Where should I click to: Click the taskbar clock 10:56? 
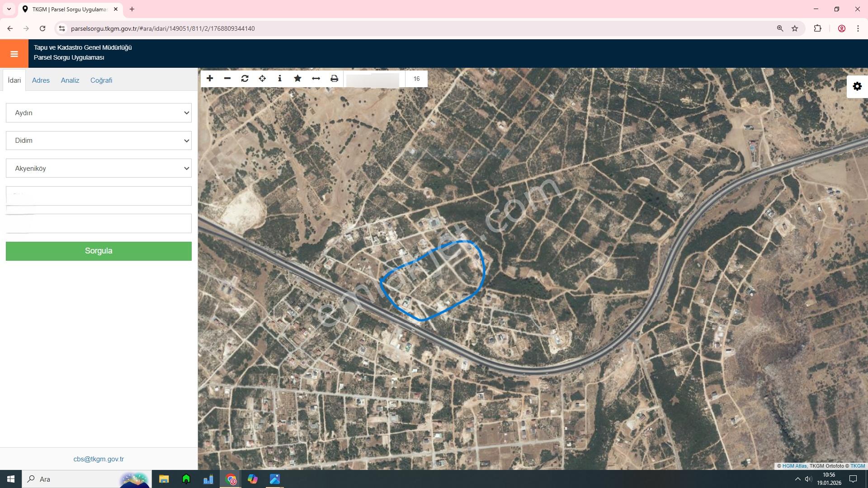[x=829, y=475]
